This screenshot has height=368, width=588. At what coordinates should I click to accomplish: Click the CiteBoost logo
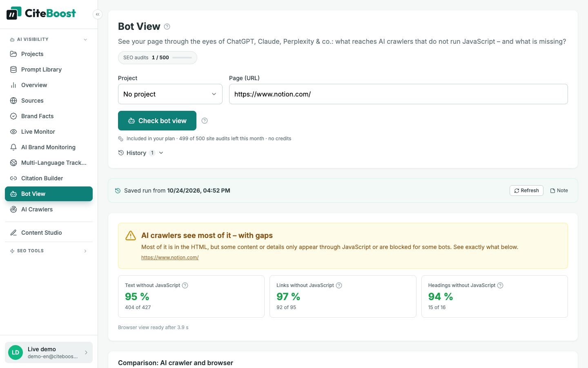[41, 13]
